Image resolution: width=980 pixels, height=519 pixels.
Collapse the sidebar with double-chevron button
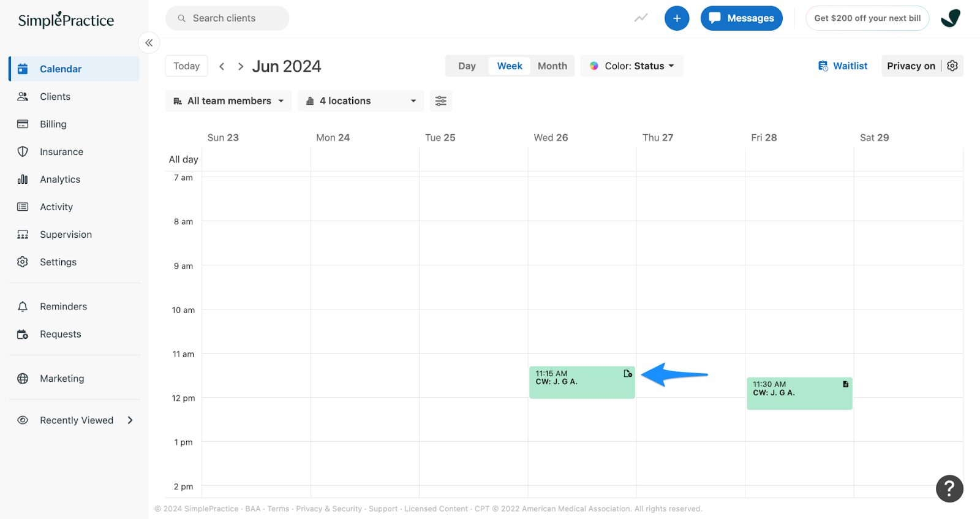pos(149,43)
